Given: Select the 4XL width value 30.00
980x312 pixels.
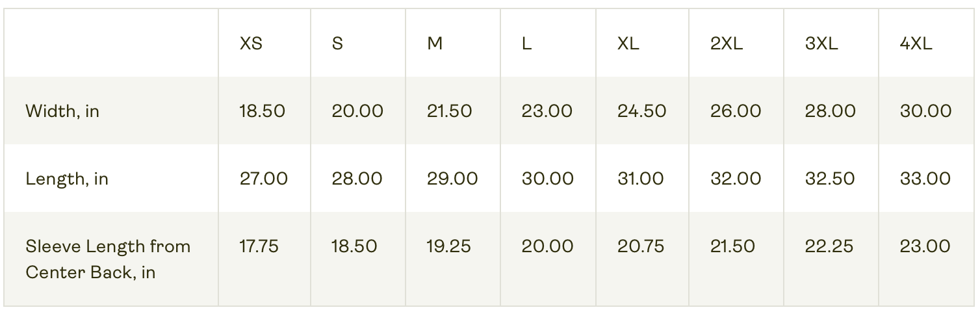Looking at the screenshot, I should pyautogui.click(x=926, y=111).
